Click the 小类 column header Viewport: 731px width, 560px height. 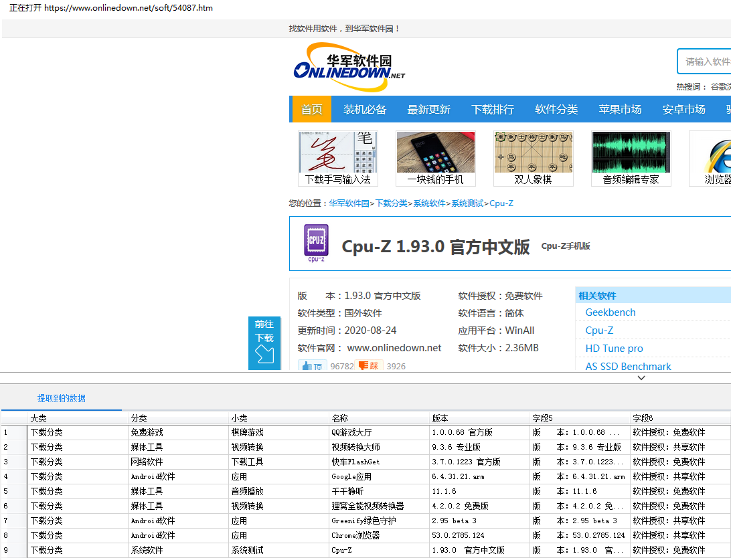tap(278, 418)
